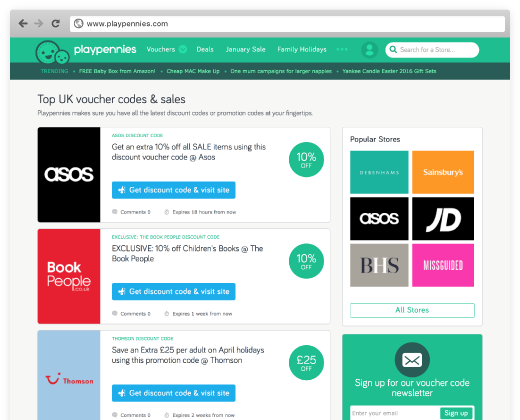Show more navigation via the three dots
The width and height of the screenshot is (520, 420).
click(342, 49)
